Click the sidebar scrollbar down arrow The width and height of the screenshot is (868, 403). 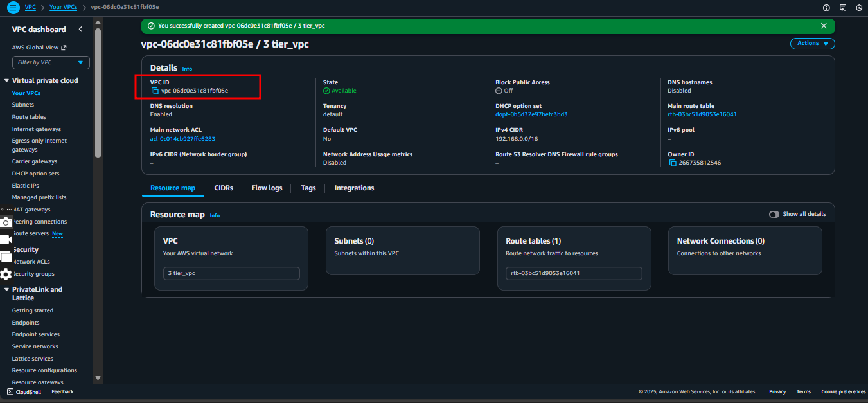pos(98,378)
